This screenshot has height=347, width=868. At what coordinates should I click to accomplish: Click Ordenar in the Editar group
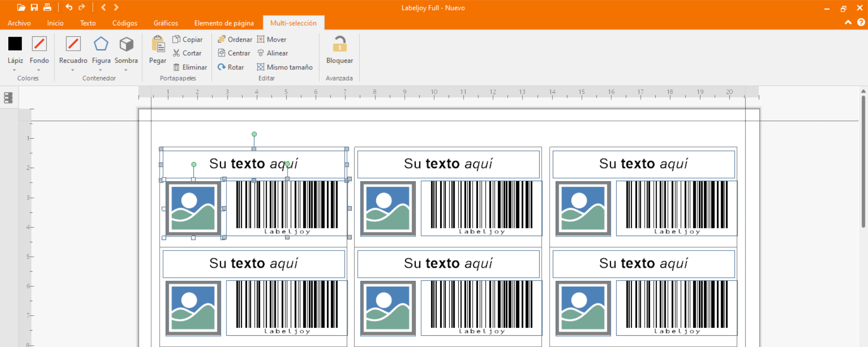click(235, 39)
